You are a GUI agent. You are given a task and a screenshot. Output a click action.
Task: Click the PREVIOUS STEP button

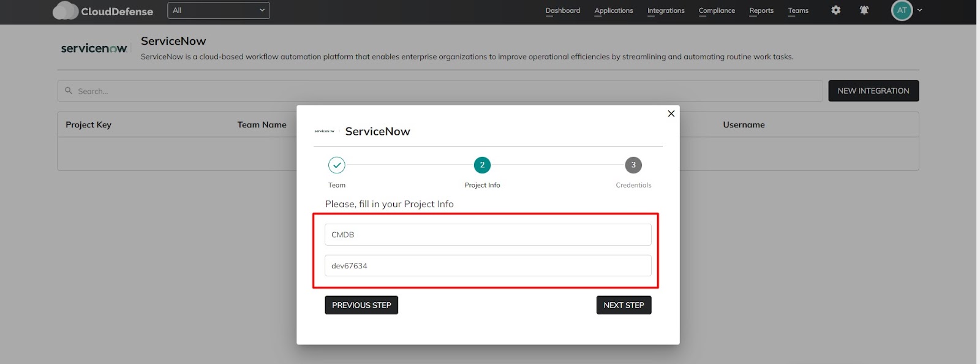361,305
